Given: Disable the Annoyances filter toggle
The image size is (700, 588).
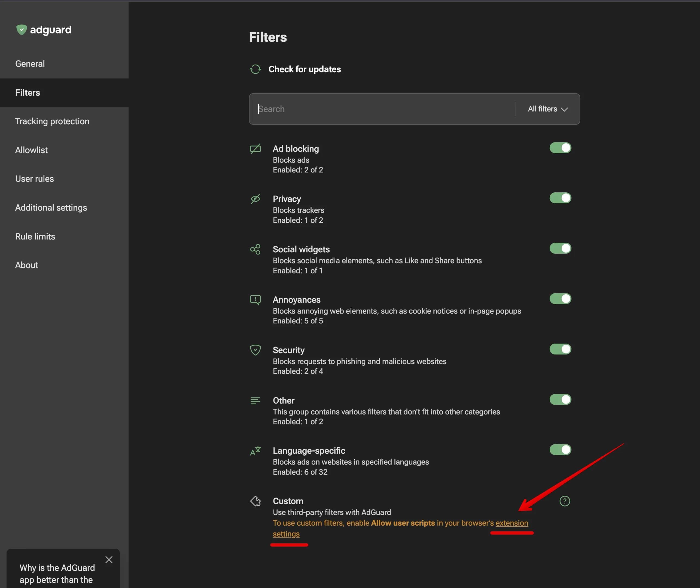Looking at the screenshot, I should (560, 299).
